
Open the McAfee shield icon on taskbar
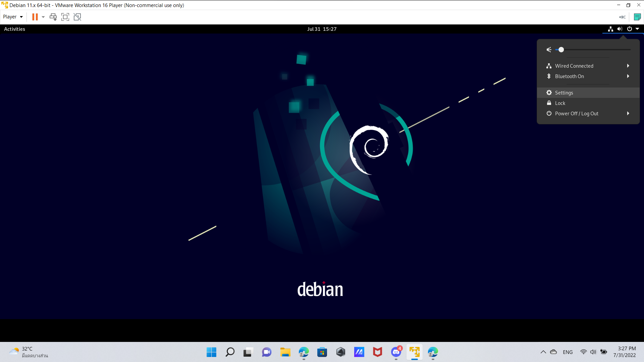377,352
